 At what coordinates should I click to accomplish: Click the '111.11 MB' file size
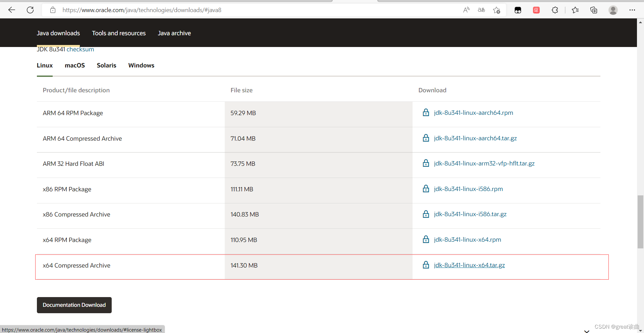click(242, 189)
